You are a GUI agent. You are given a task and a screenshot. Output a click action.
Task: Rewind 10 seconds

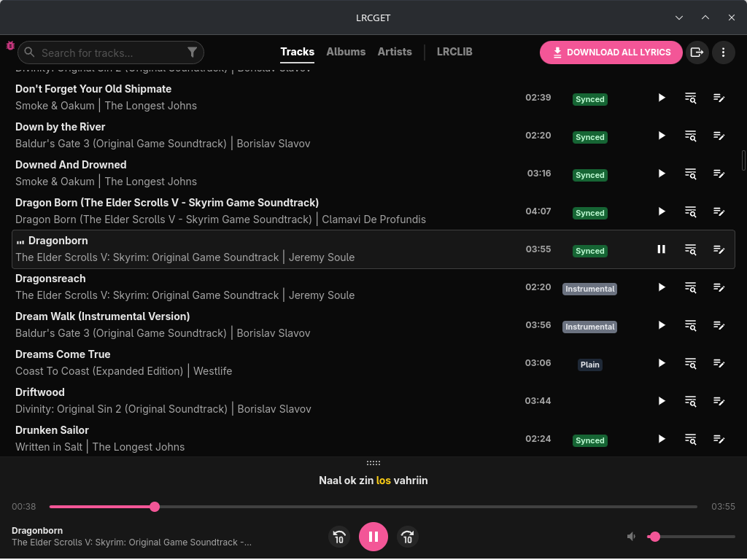click(x=339, y=537)
